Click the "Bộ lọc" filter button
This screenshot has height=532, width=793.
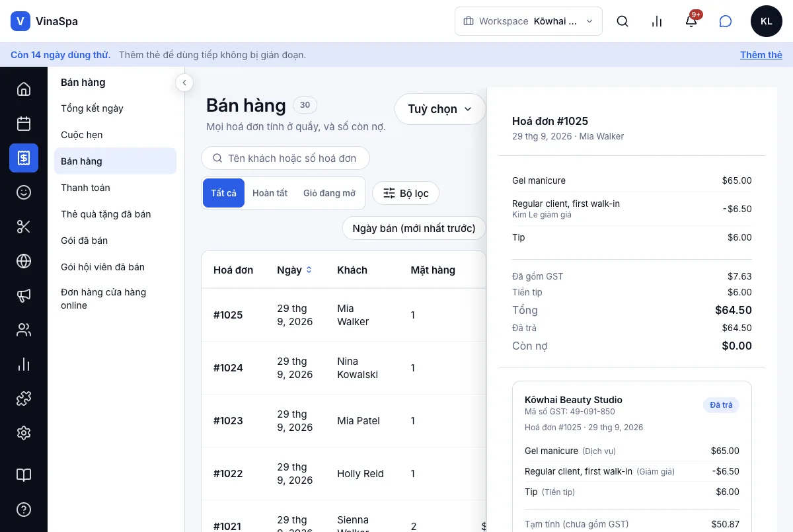[x=406, y=193]
